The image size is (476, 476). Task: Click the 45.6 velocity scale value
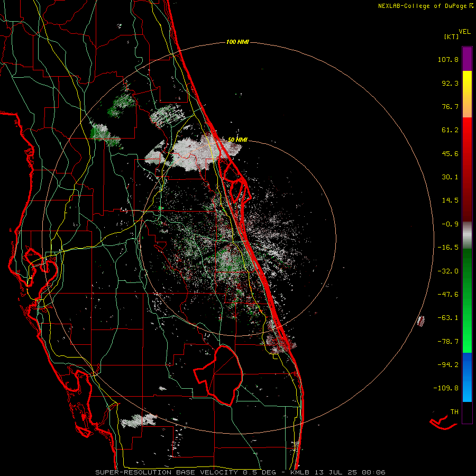[450, 153]
